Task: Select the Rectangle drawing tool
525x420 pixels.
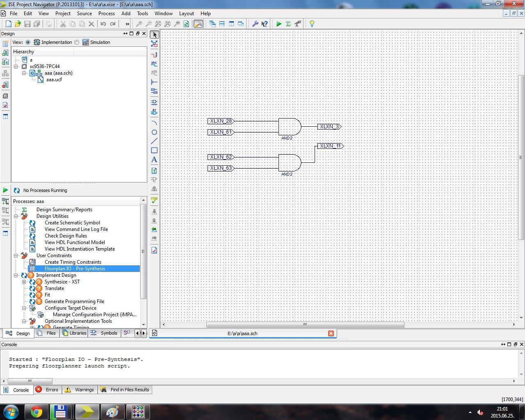Action: tap(154, 151)
